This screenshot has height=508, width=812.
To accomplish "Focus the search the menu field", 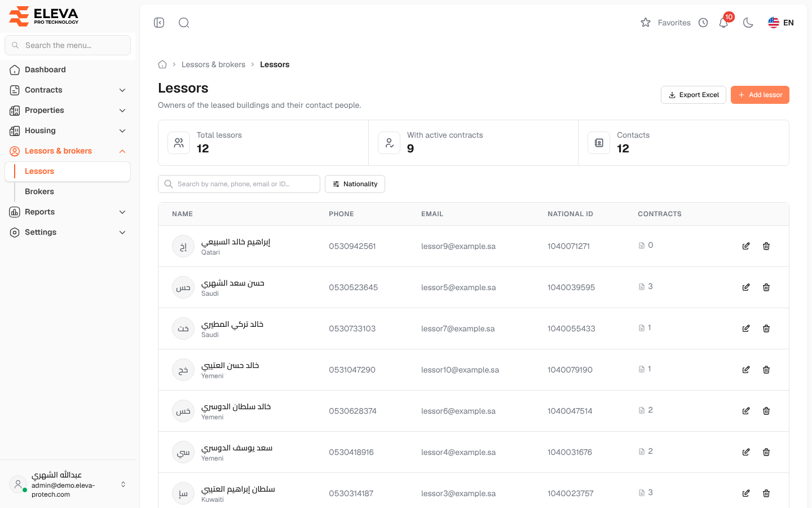I will coord(68,45).
